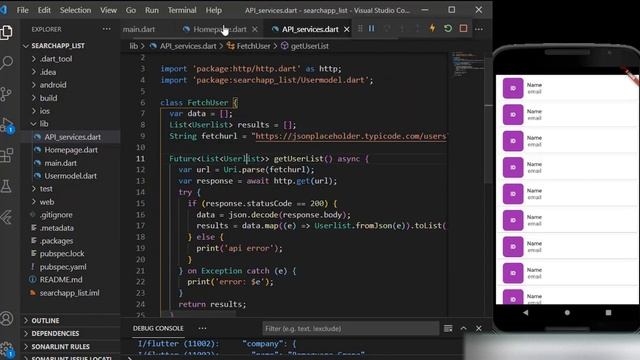Image resolution: width=640 pixels, height=360 pixels.
Task: Open the View menu
Action: 108,10
